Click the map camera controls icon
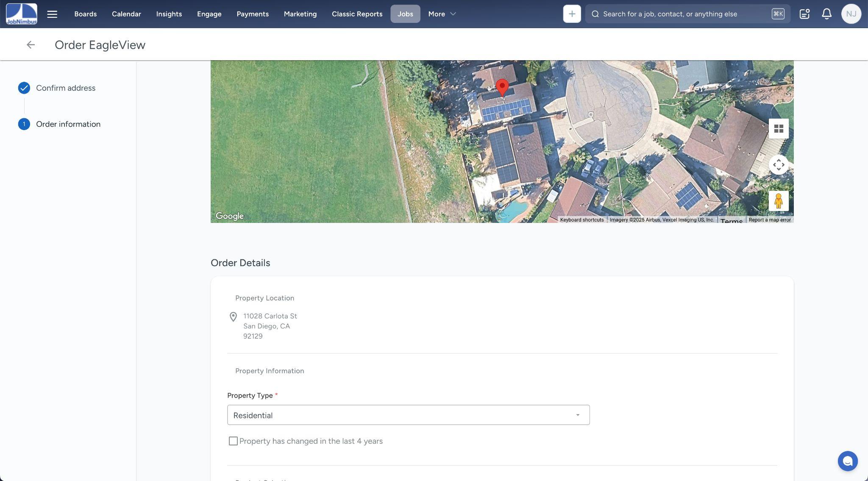868x481 pixels. click(x=779, y=165)
